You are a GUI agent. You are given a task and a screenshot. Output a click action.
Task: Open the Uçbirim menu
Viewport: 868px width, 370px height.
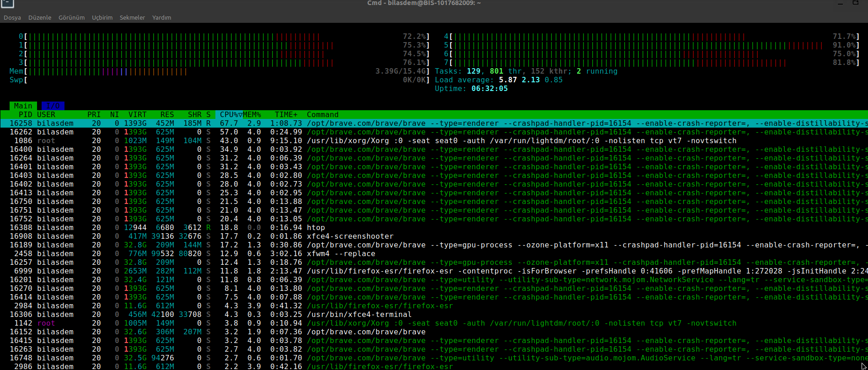click(x=102, y=17)
